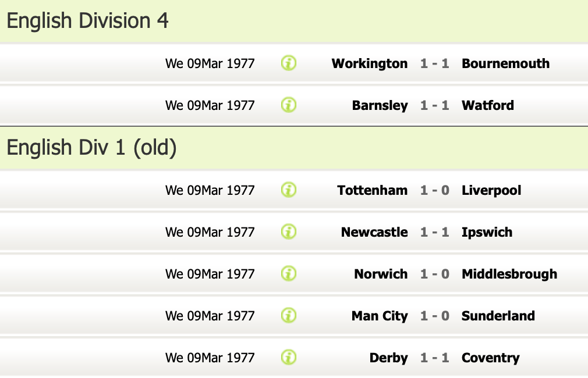Click info icon for Derby vs Coventry
The width and height of the screenshot is (588, 378).
pyautogui.click(x=289, y=358)
